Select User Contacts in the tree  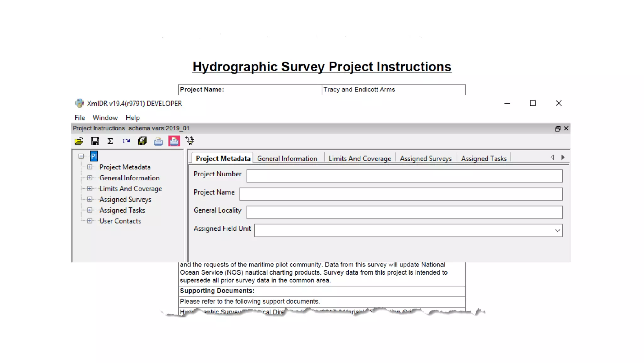120,221
